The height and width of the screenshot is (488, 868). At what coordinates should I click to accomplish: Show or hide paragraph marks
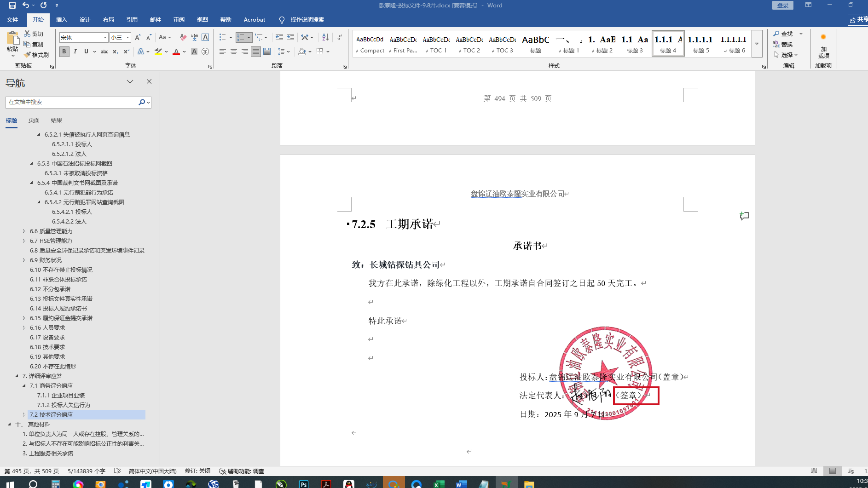coord(340,37)
